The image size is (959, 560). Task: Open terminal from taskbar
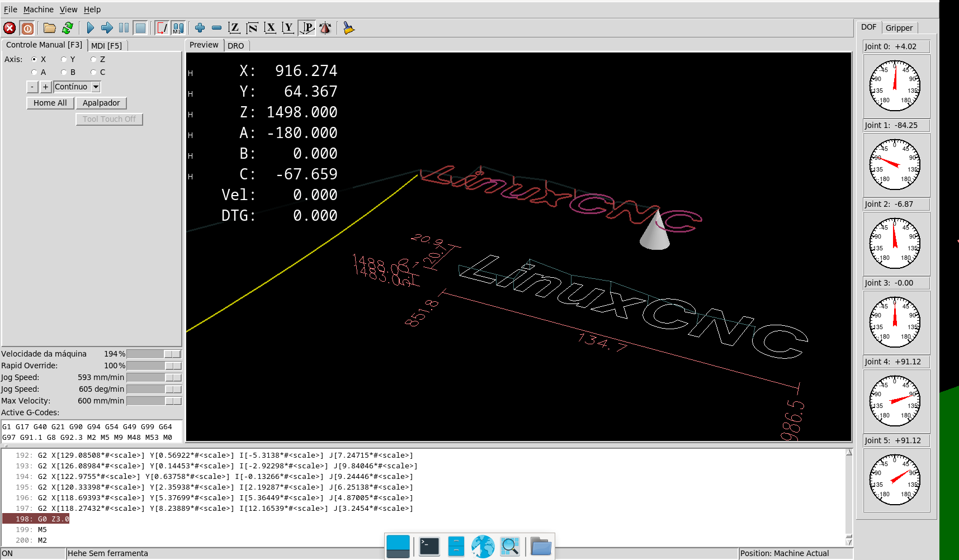point(429,546)
